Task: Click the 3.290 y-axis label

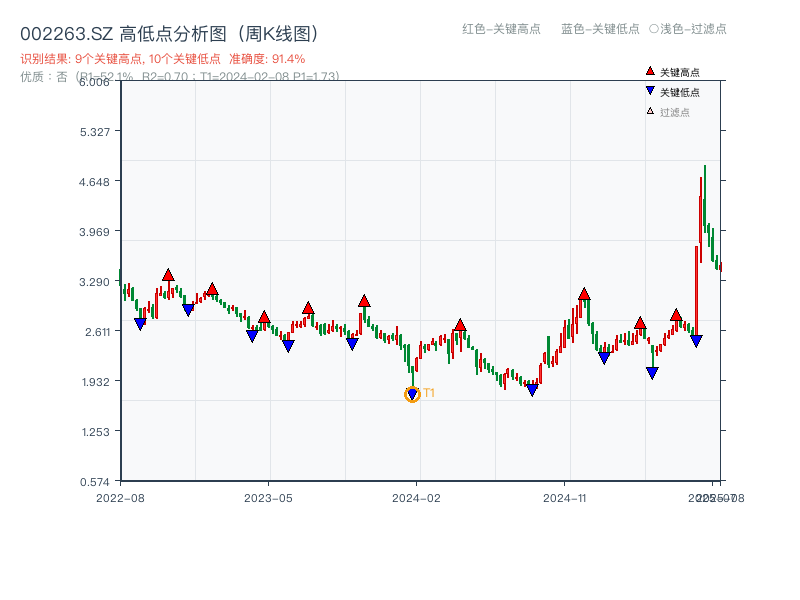Action: coord(94,282)
